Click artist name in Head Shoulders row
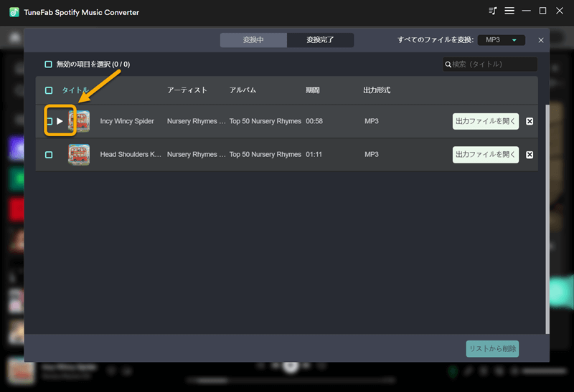Image resolution: width=574 pixels, height=392 pixels. [x=196, y=154]
